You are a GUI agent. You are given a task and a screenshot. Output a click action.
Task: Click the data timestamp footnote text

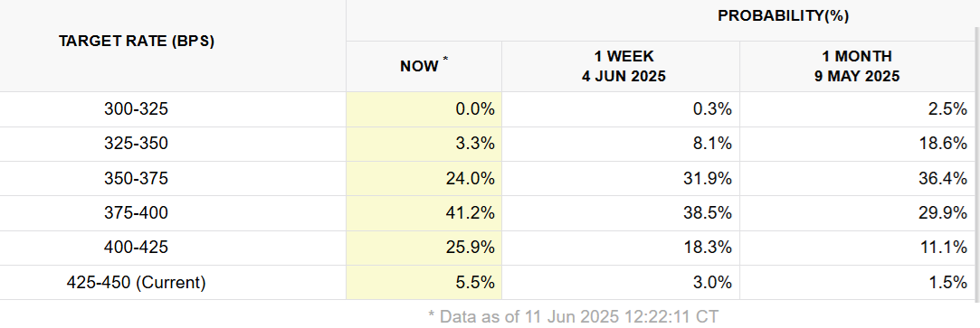pyautogui.click(x=573, y=316)
